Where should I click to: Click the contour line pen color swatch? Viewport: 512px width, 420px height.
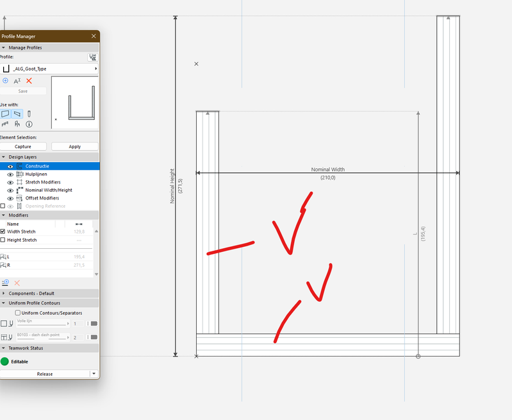94,324
